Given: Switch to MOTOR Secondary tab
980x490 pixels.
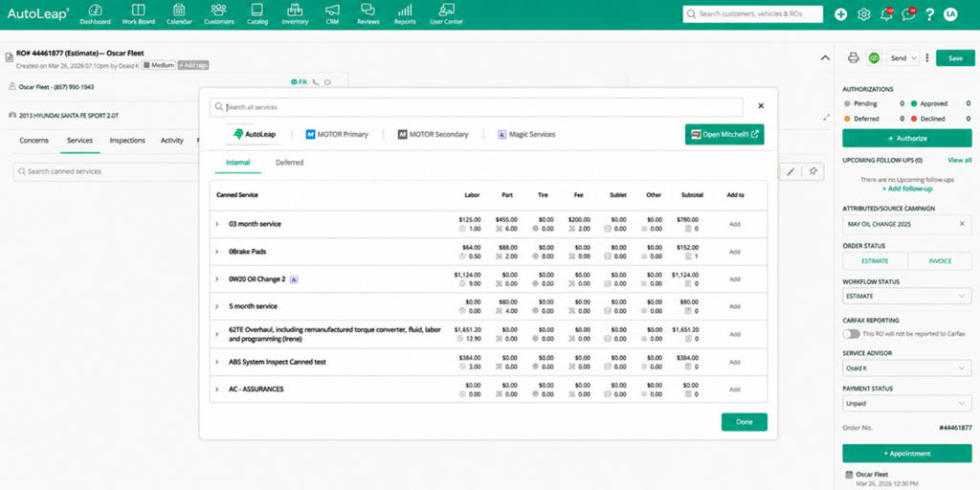Looking at the screenshot, I should coord(433,134).
